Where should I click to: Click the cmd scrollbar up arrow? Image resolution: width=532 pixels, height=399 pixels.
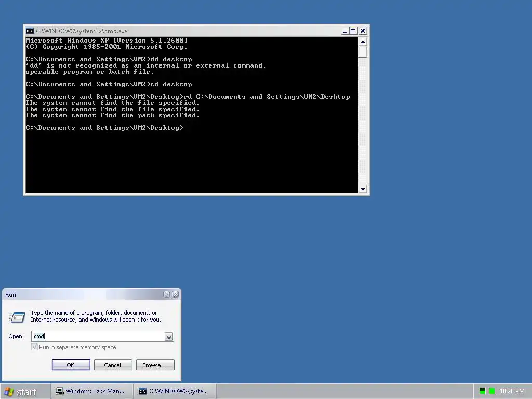pyautogui.click(x=363, y=42)
